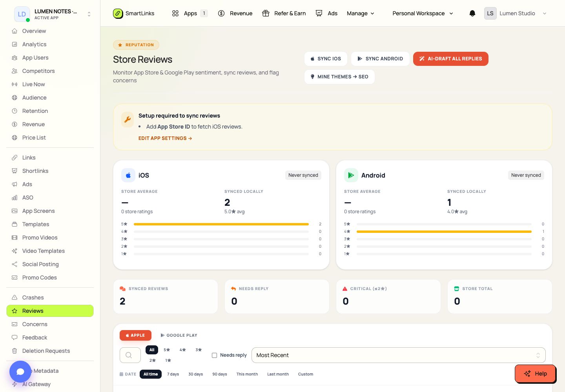Click the App Screens image icon
Viewport: 565px width, 392px height.
click(15, 211)
